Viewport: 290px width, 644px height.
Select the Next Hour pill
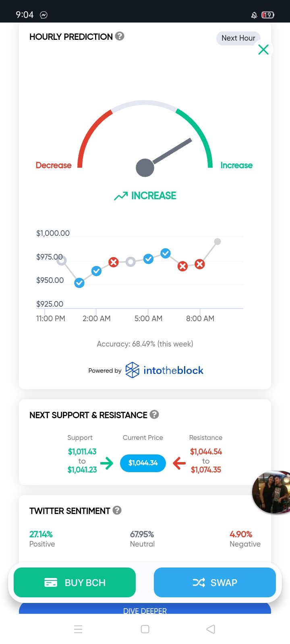click(238, 38)
